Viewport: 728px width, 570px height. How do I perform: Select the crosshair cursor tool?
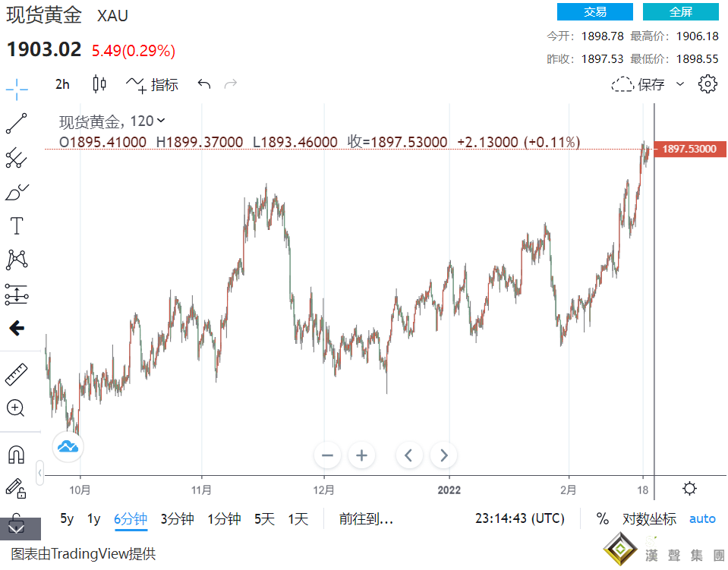[x=17, y=89]
